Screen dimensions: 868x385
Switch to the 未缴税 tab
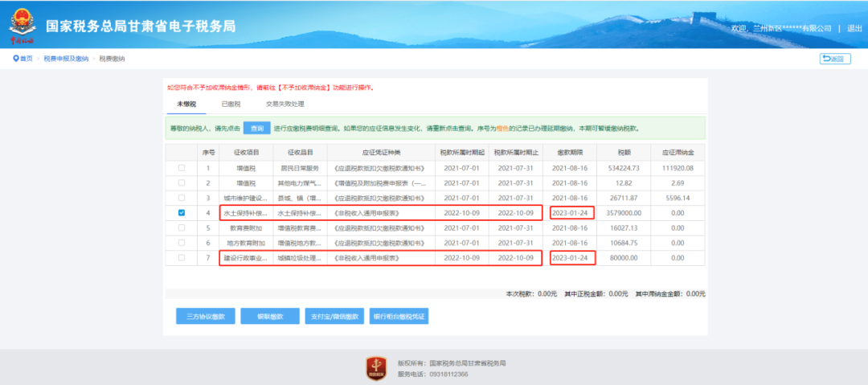186,104
